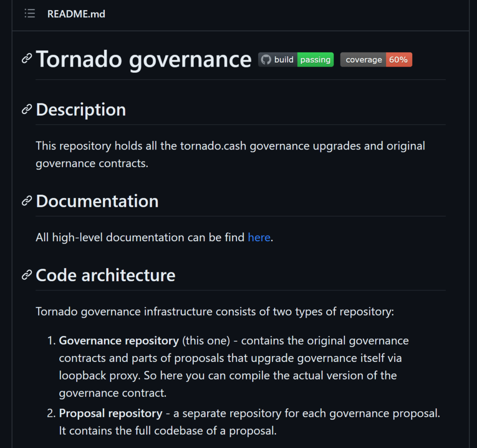Open the table of contents icon

click(29, 14)
